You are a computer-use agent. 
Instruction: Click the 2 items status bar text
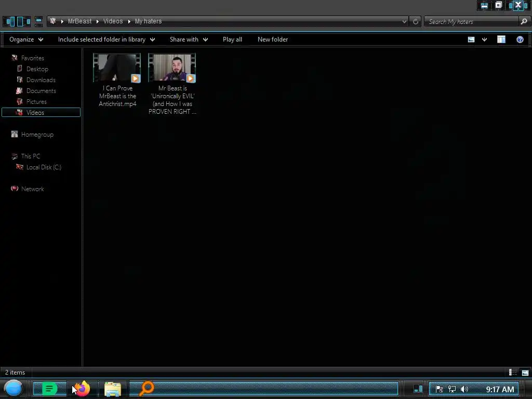click(15, 372)
